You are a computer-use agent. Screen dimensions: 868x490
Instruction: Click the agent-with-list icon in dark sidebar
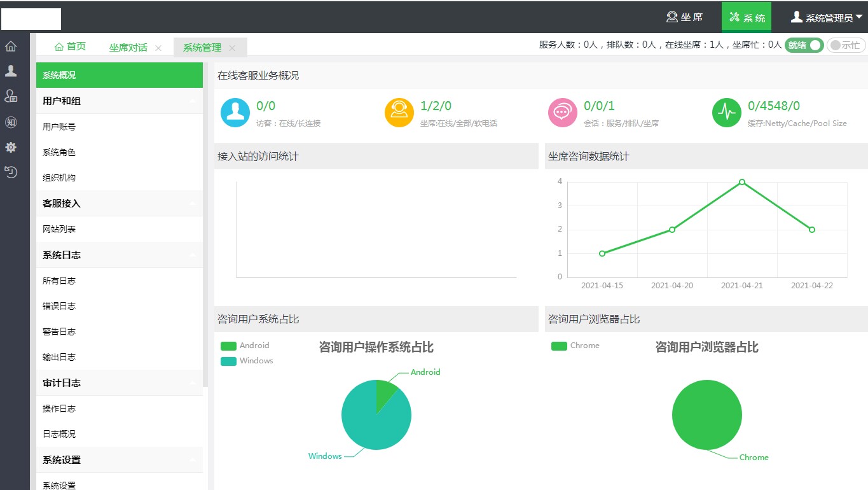click(11, 96)
